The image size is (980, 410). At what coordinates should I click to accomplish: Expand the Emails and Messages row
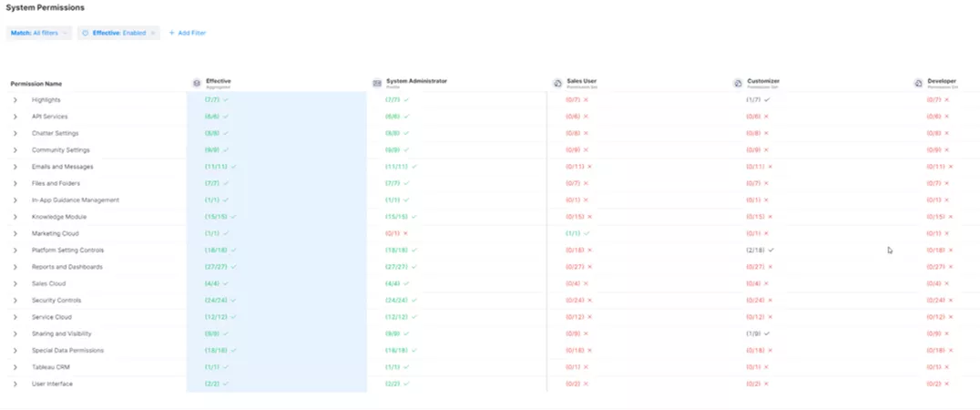tap(15, 167)
